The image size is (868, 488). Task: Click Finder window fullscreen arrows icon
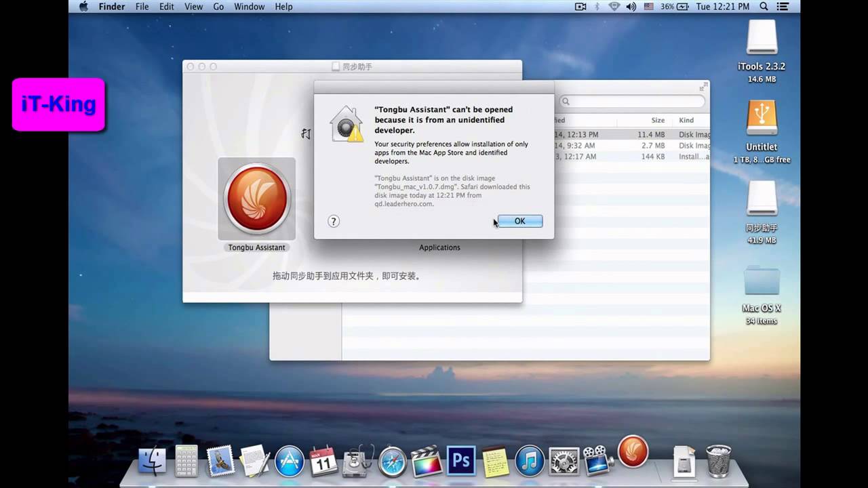[703, 87]
